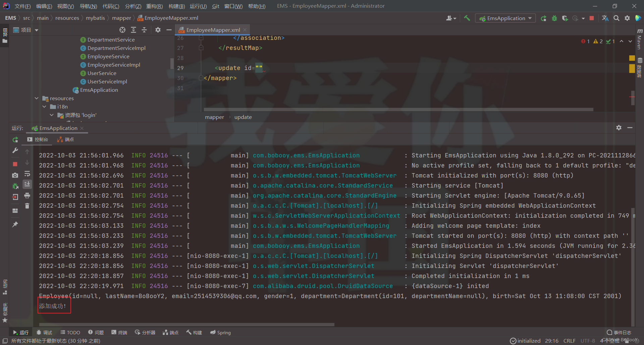The height and width of the screenshot is (345, 644).
Task: Pin the run tab
Action: [15, 224]
